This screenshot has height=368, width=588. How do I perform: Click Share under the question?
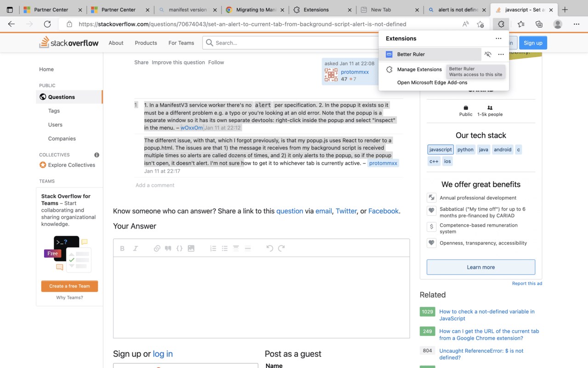141,63
